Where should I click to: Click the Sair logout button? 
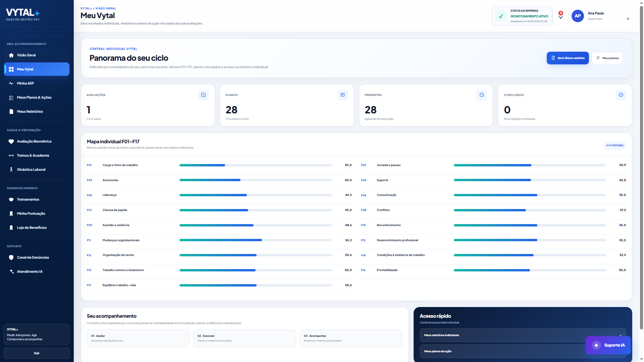click(37, 353)
